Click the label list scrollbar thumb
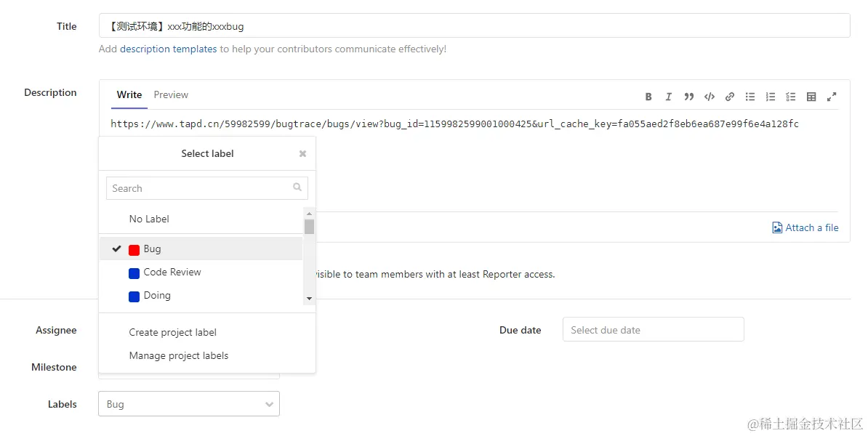Screen dimensions: 868x436 [309, 227]
